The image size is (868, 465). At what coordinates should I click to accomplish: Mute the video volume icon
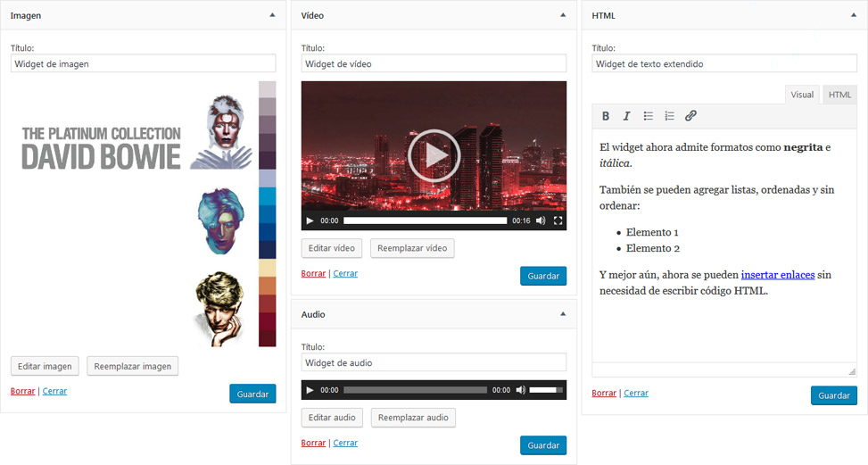[x=541, y=220]
